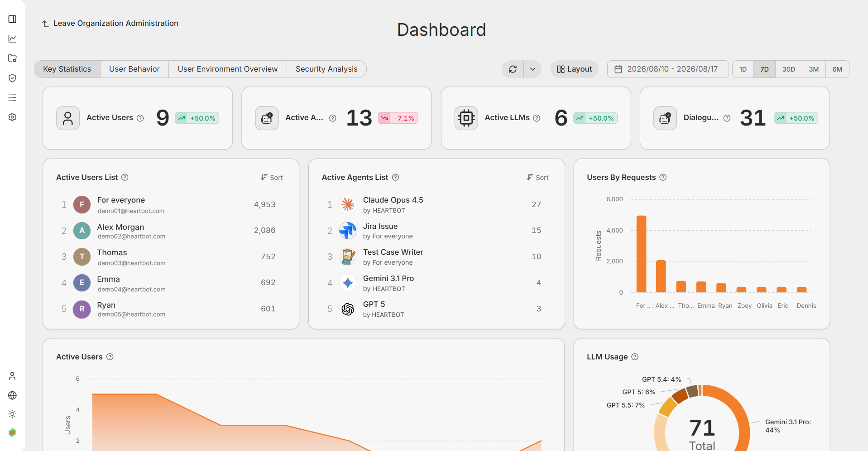
Task: Click help icon beside Active Users chart title
Action: tap(110, 357)
